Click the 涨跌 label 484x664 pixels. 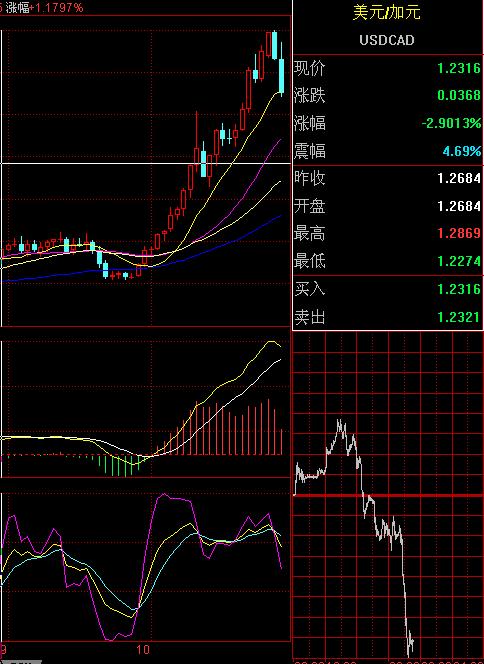(310, 95)
